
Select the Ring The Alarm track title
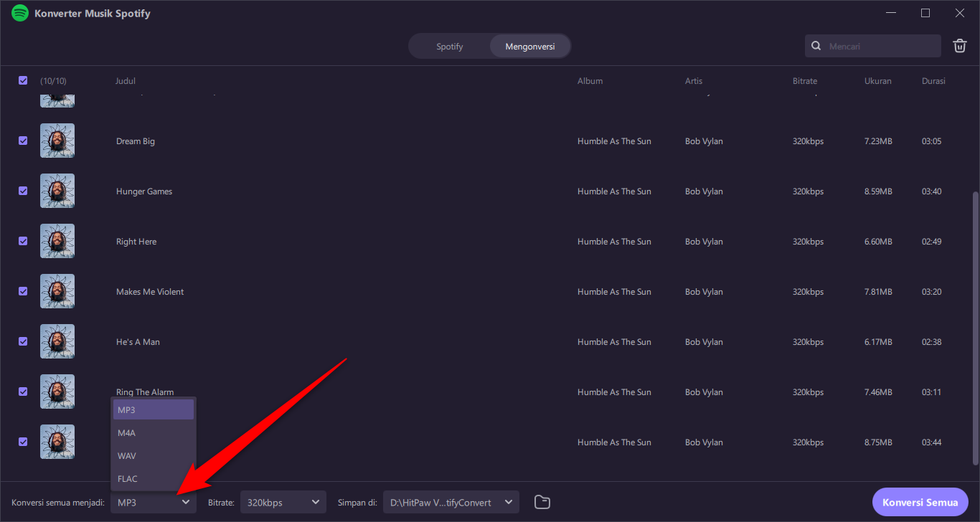click(x=145, y=392)
